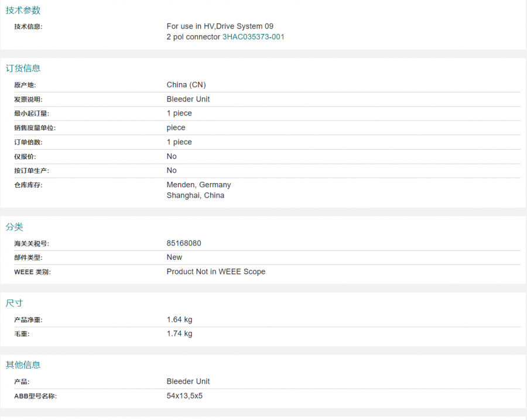
Task: Select the 其他信息 section heading
Action: [23, 365]
